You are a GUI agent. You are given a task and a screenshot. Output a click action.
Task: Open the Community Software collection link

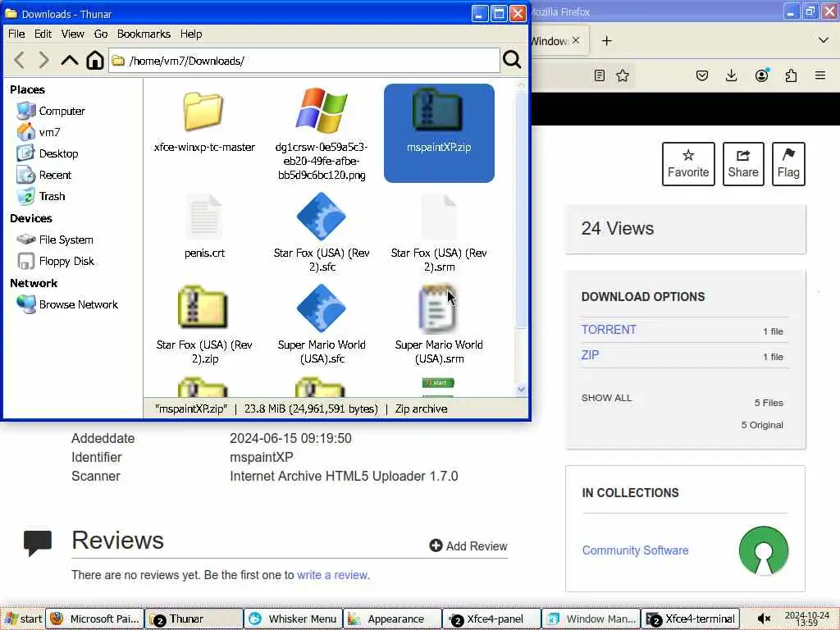coord(635,550)
